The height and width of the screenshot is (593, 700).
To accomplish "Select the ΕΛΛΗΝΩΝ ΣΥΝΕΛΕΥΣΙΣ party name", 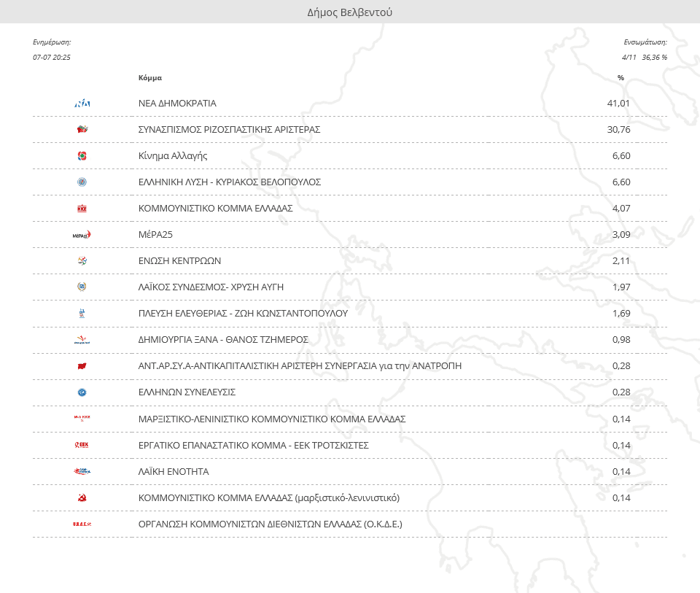I will coord(187,392).
